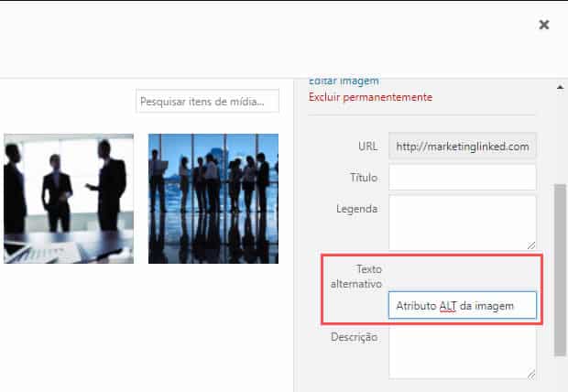Click inside the Legenda text area
The image size is (568, 392).
[463, 222]
